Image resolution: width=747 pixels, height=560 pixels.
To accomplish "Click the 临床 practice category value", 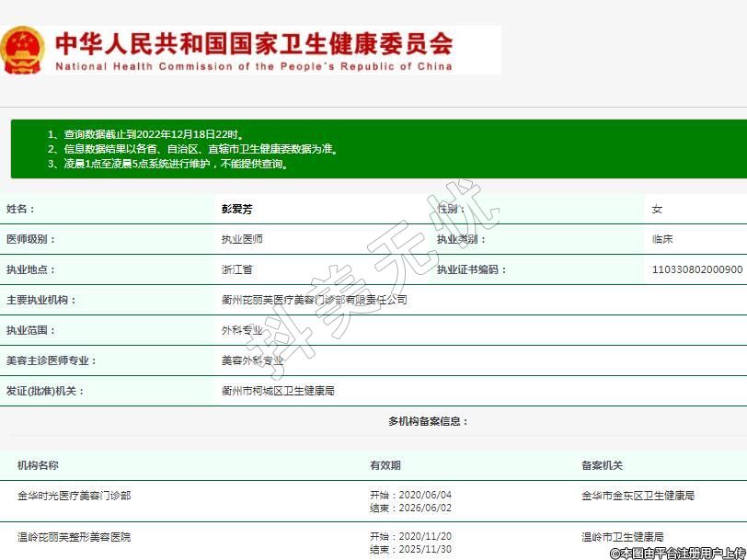I will click(x=662, y=239).
